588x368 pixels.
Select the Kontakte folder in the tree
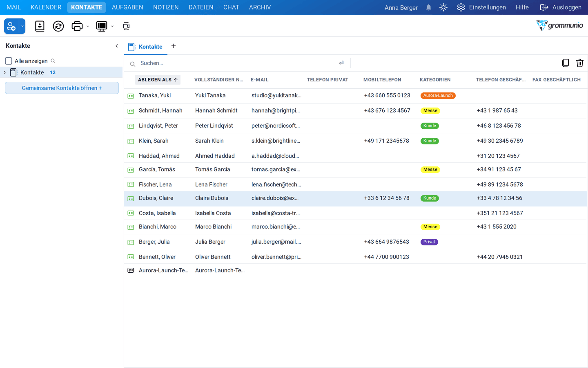pos(61,72)
